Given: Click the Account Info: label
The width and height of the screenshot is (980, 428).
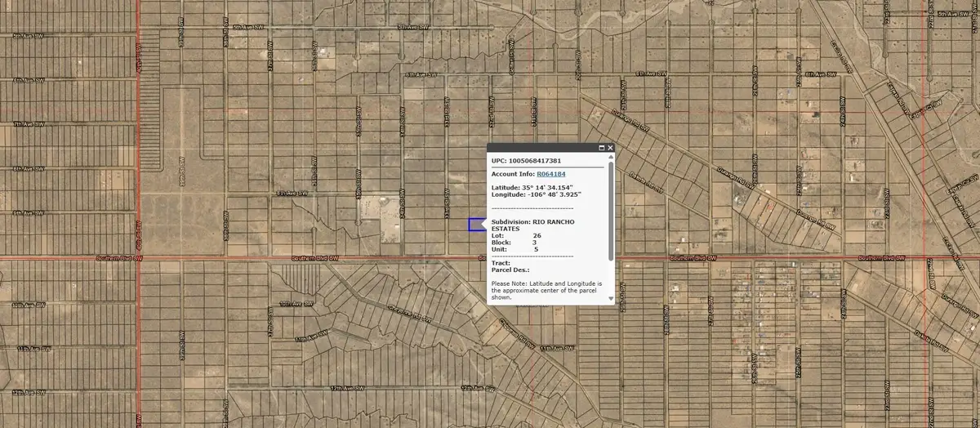Looking at the screenshot, I should click(513, 174).
